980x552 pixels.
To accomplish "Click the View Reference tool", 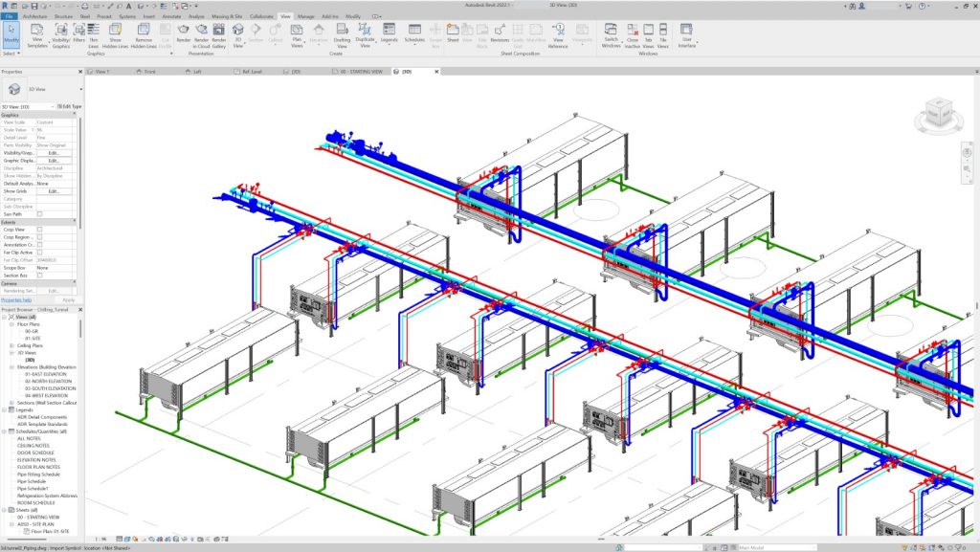I will pyautogui.click(x=558, y=35).
